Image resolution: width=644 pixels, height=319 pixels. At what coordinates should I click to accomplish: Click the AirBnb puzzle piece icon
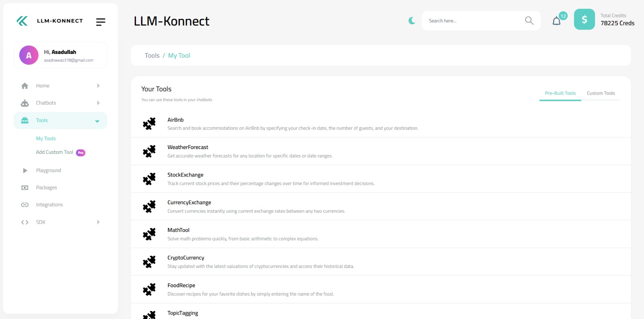pyautogui.click(x=149, y=124)
